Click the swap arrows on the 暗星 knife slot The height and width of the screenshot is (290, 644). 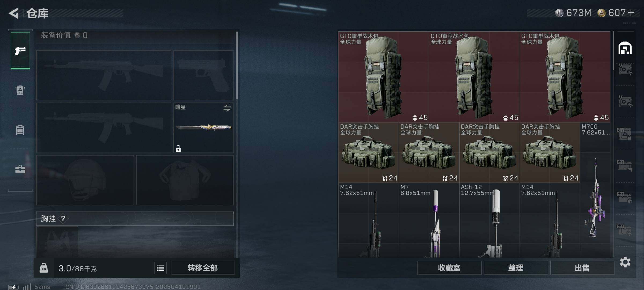coord(227,108)
